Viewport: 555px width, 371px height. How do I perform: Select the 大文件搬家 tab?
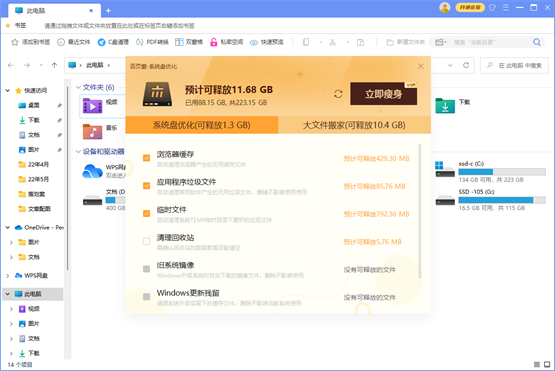pyautogui.click(x=354, y=125)
